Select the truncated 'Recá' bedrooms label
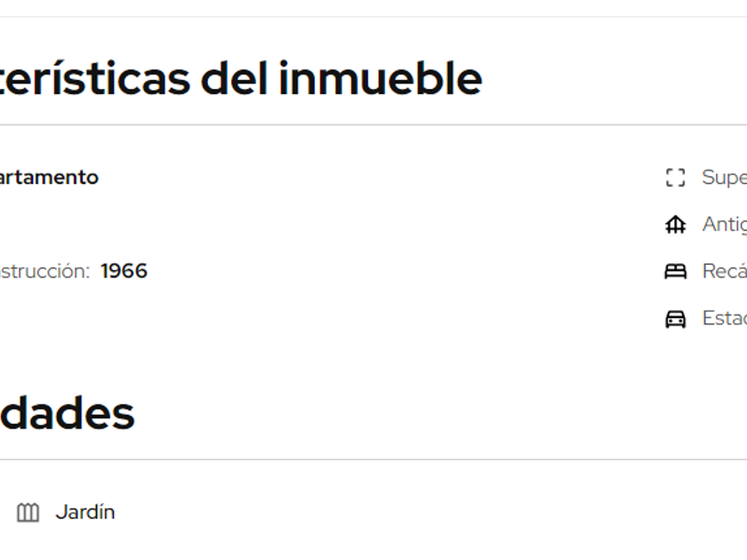 [x=724, y=271]
